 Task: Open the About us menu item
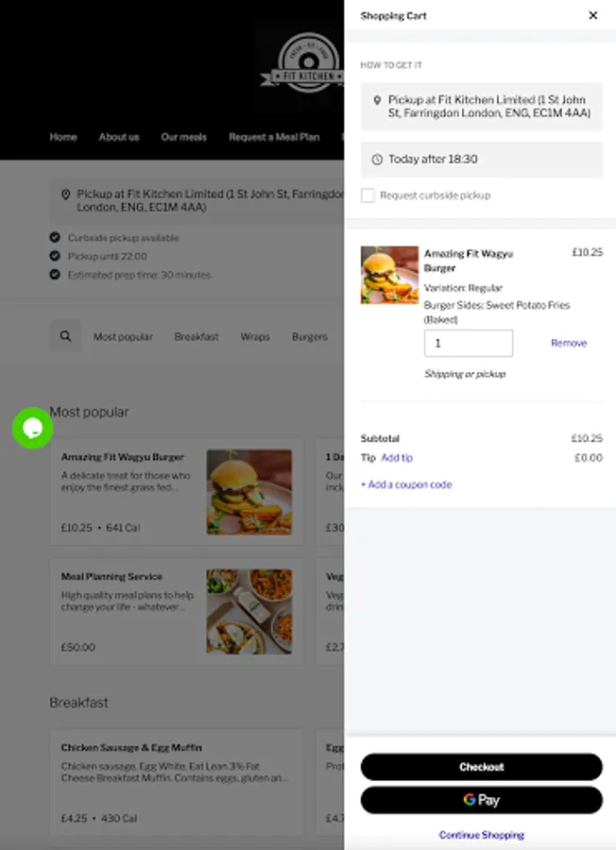pos(119,137)
